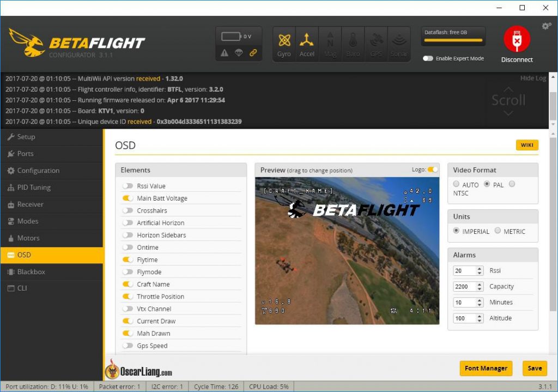Viewport: 558px width, 392px height.
Task: Collapse the log with Hide Log
Action: (533, 78)
